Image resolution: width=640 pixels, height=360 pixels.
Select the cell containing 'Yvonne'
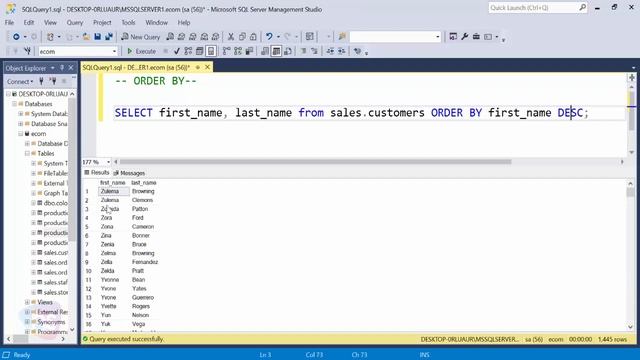click(x=110, y=280)
